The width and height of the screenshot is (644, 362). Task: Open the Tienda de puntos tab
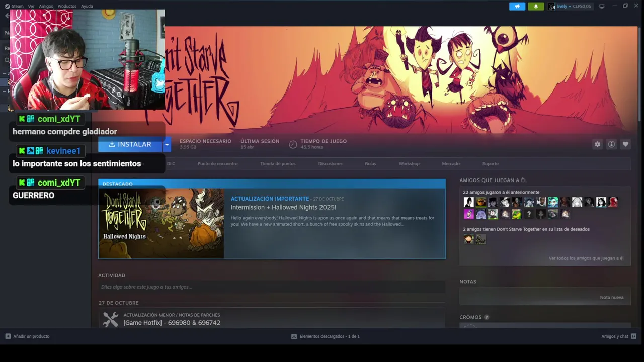(278, 164)
